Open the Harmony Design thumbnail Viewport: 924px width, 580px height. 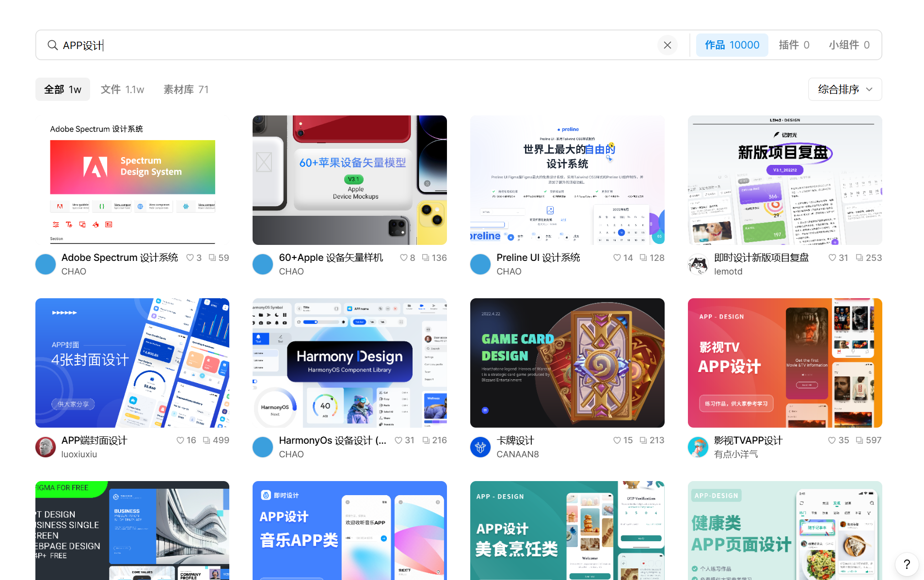[x=350, y=363]
